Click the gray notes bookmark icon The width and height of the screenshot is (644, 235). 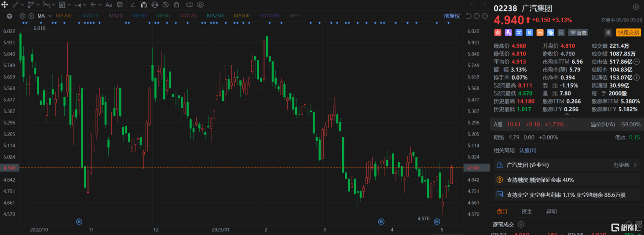[x=561, y=33]
